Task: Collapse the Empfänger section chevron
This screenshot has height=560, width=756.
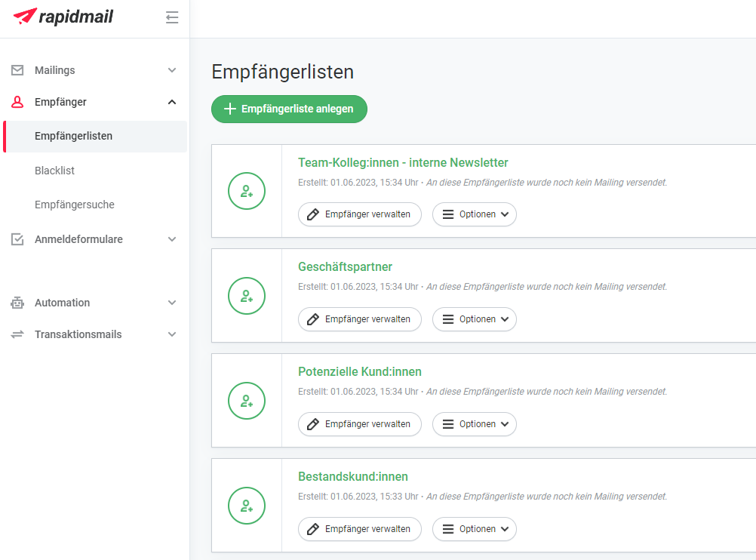Action: 172,102
